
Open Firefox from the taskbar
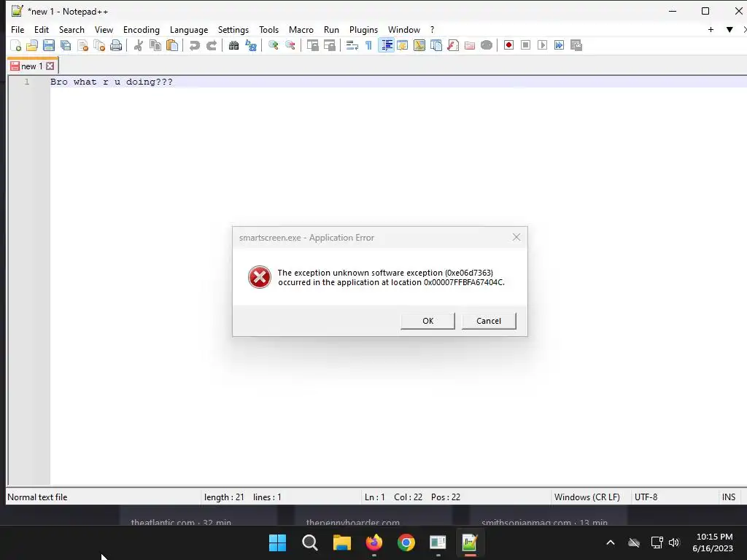pos(374,542)
